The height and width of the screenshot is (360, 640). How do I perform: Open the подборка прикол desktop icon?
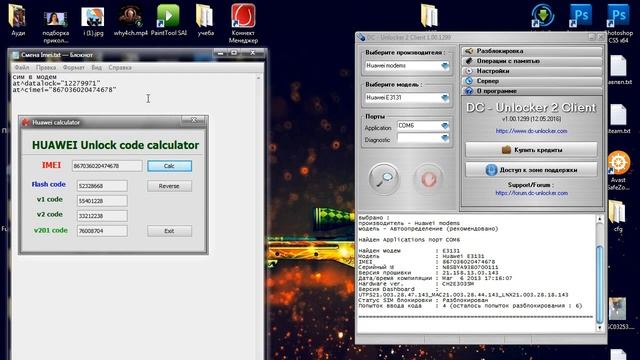[x=55, y=25]
